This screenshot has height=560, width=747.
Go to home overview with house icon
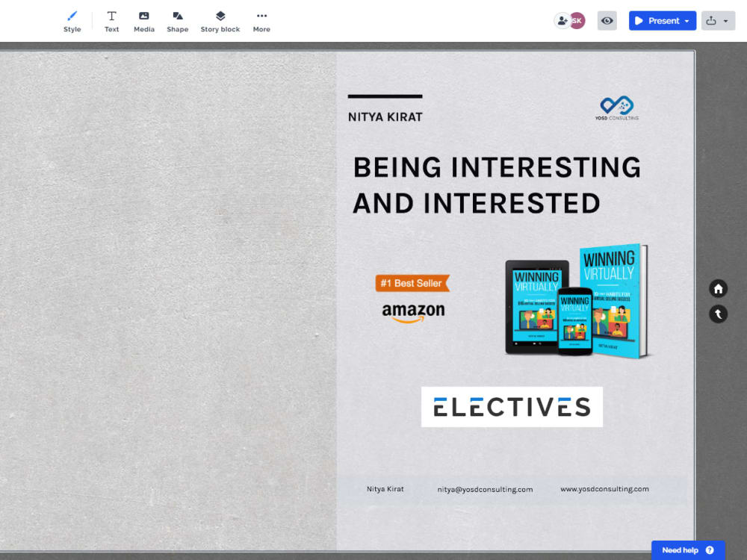(718, 288)
